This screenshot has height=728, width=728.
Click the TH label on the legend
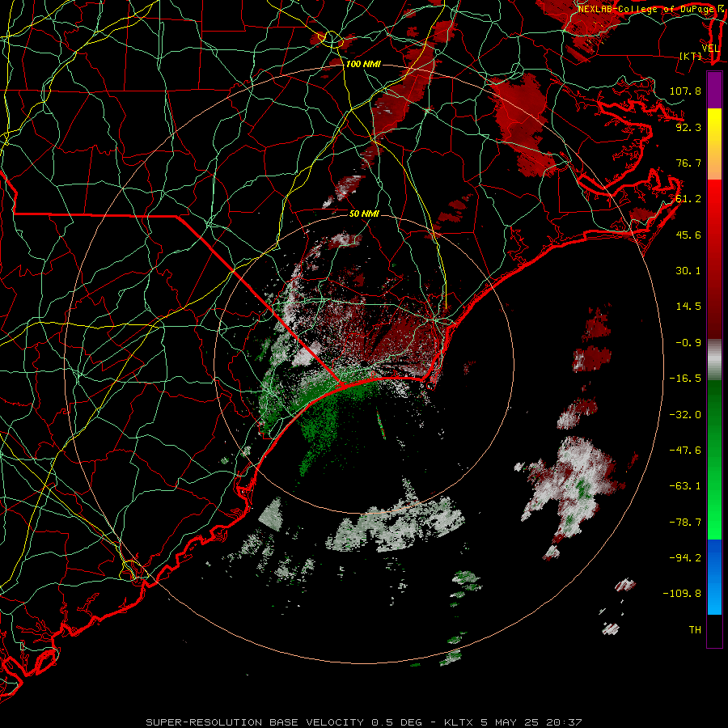click(x=695, y=630)
